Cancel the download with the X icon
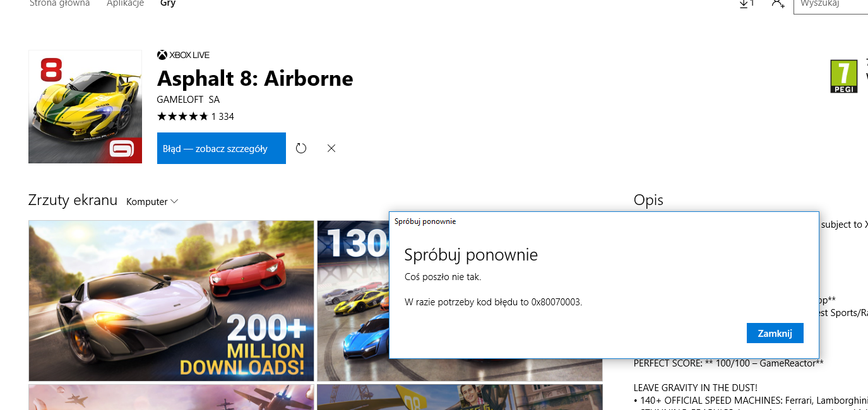Screen dimensions: 868x410 [x=331, y=148]
